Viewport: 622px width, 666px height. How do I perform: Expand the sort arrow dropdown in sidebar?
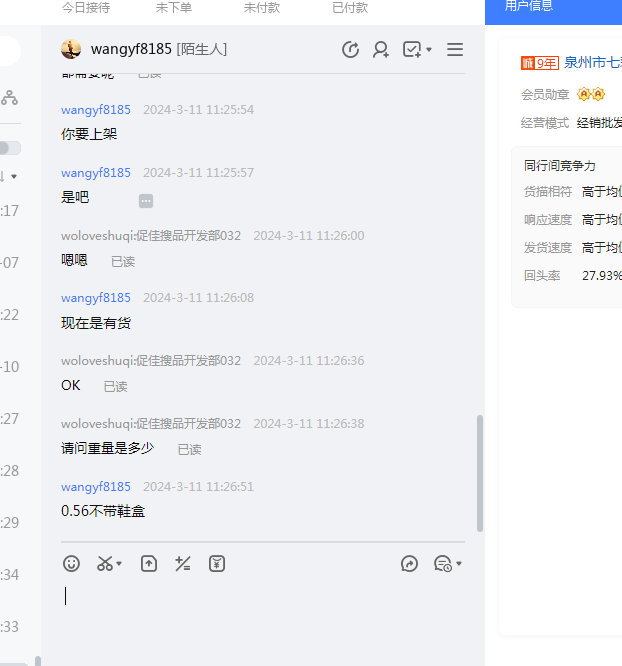(x=14, y=176)
